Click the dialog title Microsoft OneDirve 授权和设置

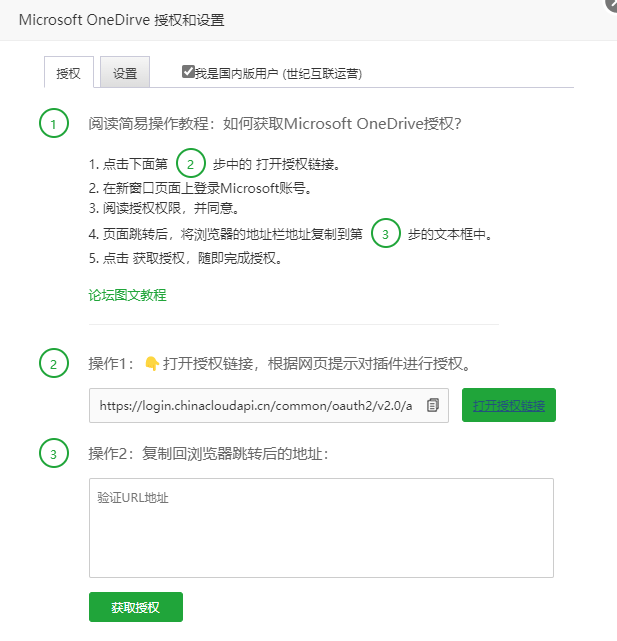pos(121,20)
